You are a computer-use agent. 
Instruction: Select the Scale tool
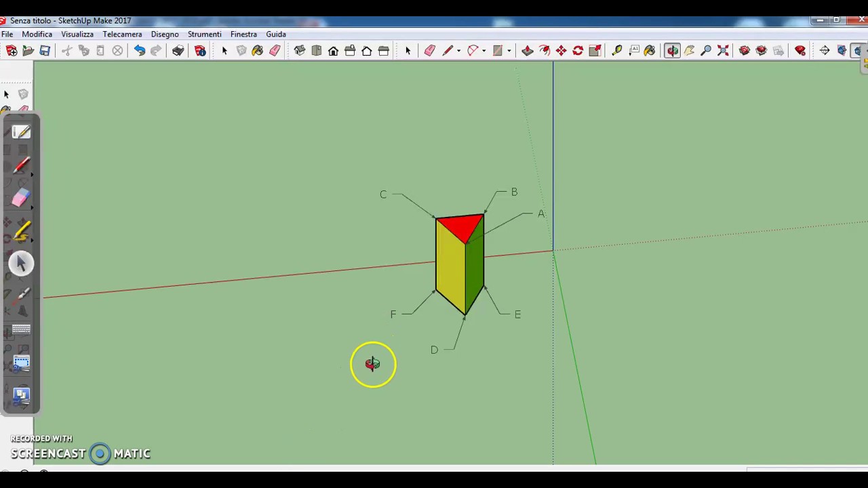click(x=595, y=51)
